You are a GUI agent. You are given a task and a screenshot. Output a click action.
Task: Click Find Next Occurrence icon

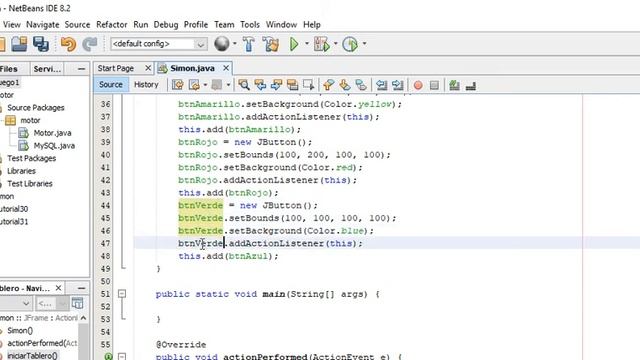(276, 85)
